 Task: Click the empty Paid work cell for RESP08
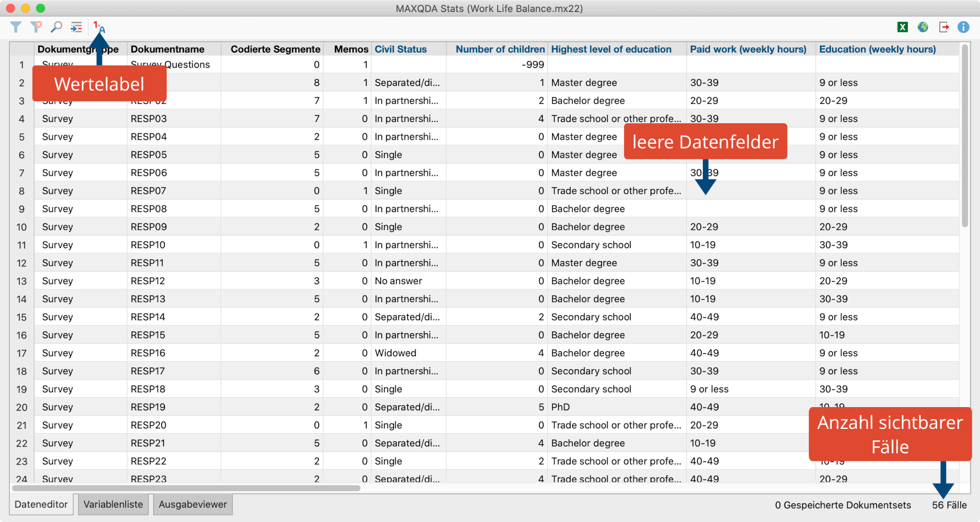[x=751, y=208]
